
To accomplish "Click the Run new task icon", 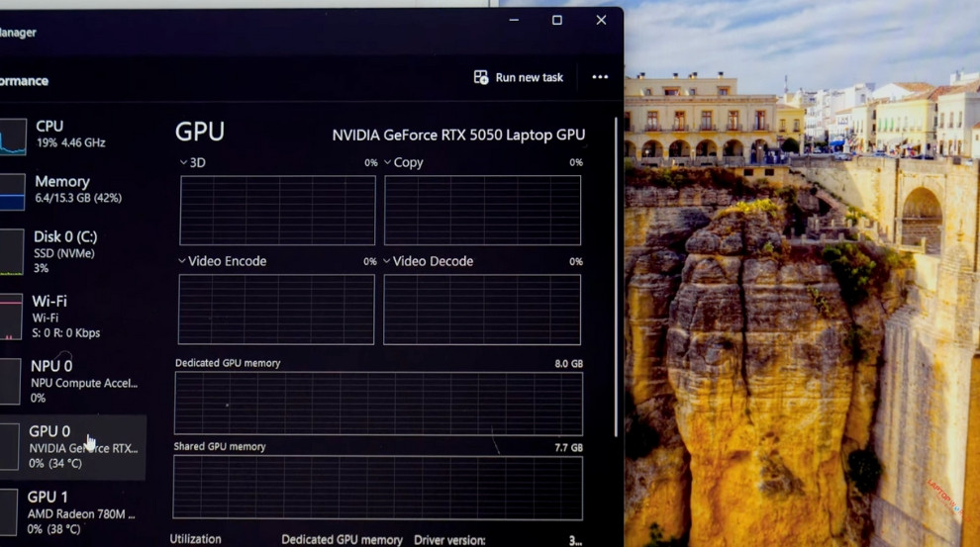I will [481, 77].
